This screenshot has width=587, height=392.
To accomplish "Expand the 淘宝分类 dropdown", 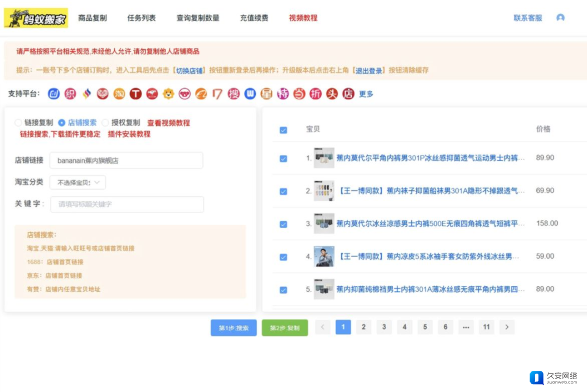I will point(77,182).
